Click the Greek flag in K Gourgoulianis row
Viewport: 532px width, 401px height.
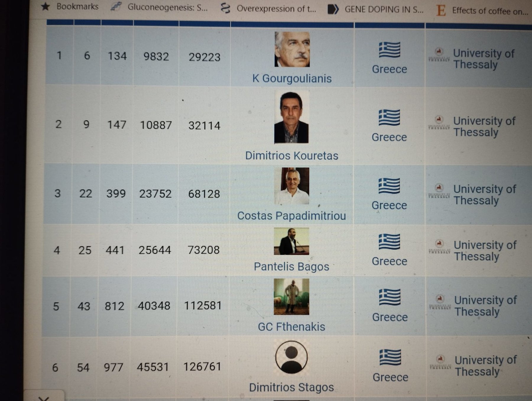point(390,50)
